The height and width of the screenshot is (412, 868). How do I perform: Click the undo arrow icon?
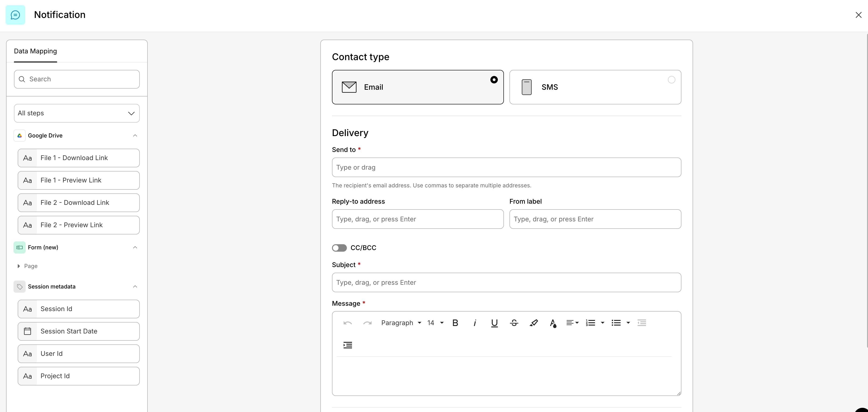pyautogui.click(x=347, y=323)
